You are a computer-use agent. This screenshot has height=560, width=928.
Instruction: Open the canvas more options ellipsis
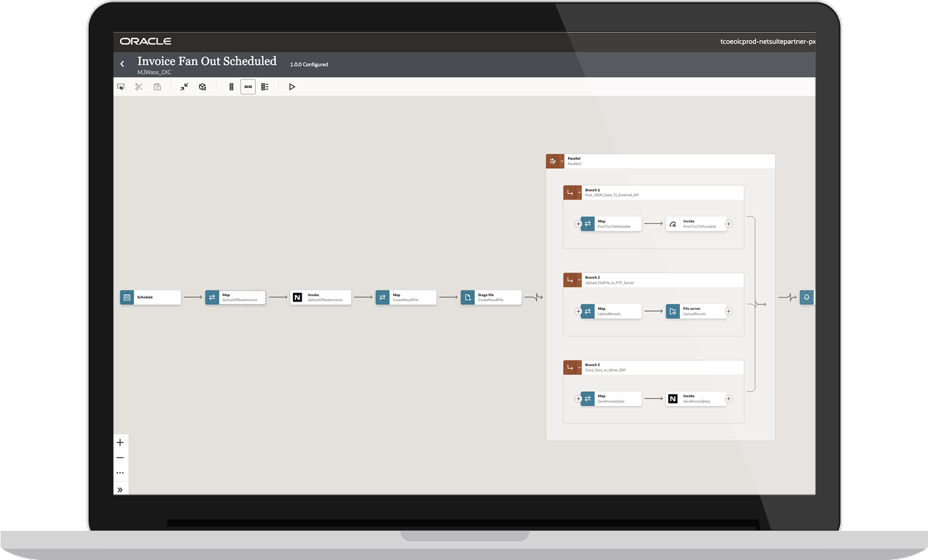tap(120, 473)
